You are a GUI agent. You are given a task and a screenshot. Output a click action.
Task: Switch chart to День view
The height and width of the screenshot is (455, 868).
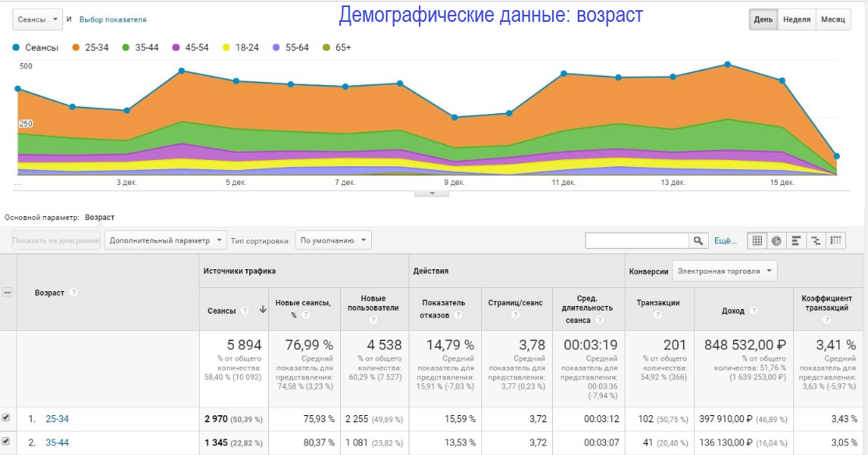click(x=763, y=20)
